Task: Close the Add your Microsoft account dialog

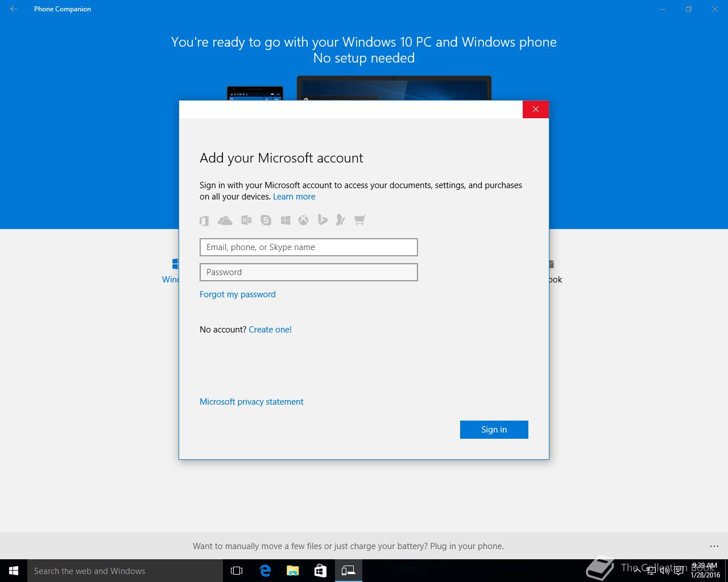Action: tap(536, 109)
